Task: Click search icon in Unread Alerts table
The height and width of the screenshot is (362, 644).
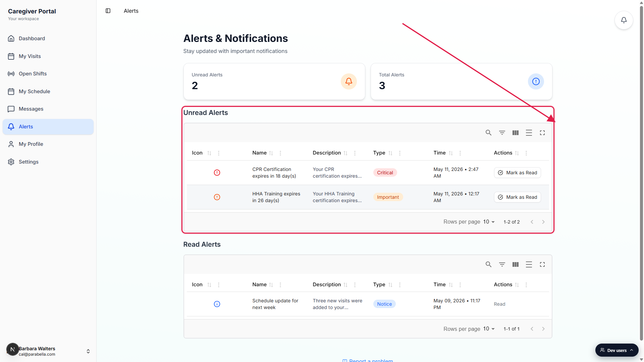Action: click(488, 133)
